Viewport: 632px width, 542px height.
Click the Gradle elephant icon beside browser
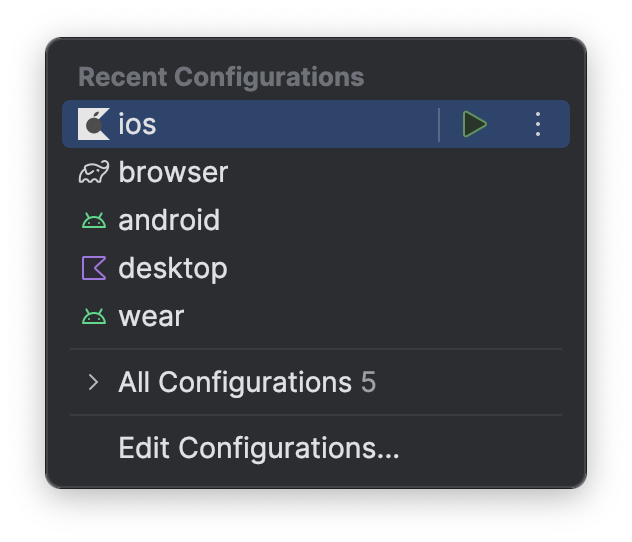(94, 172)
